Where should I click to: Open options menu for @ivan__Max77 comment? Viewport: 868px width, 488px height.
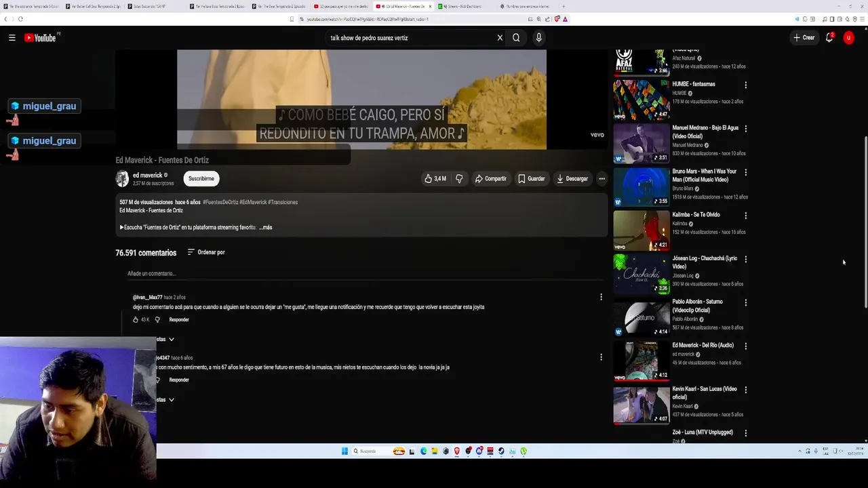click(x=601, y=297)
